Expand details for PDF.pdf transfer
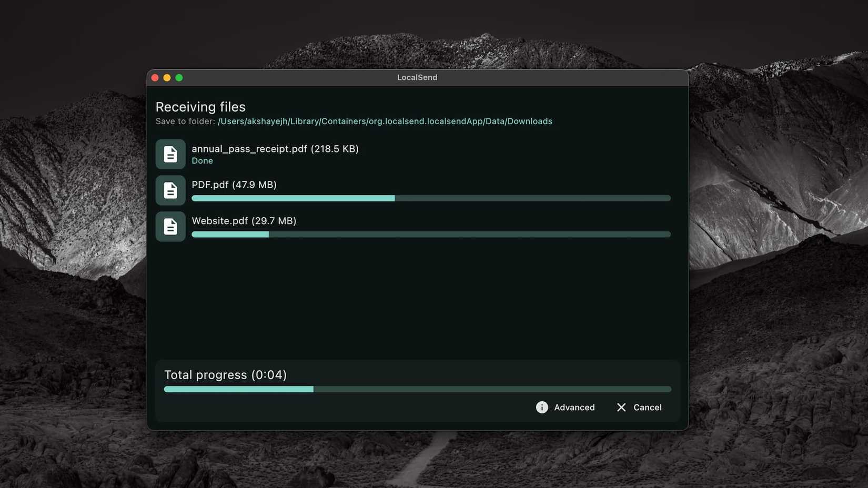Image resolution: width=868 pixels, height=488 pixels. (234, 185)
